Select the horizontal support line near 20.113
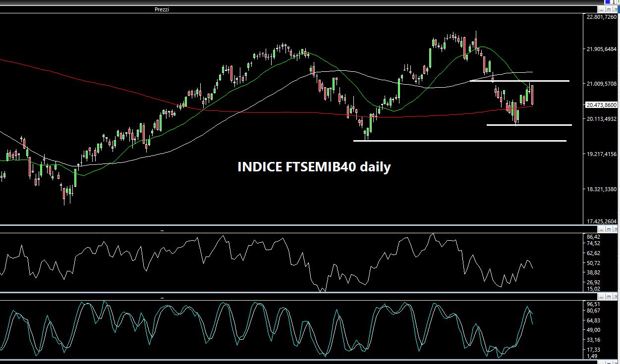This screenshot has width=620, height=364. click(x=529, y=125)
